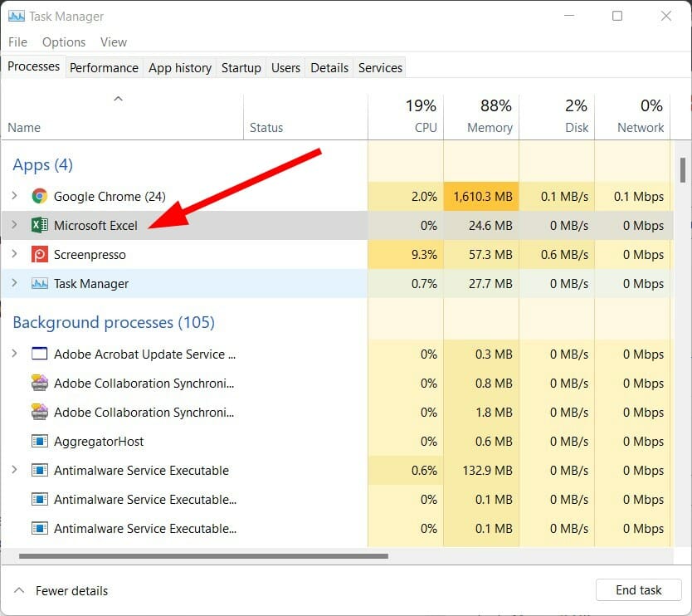The image size is (692, 616).
Task: Click the Task Manager title bar icon
Action: click(x=17, y=17)
